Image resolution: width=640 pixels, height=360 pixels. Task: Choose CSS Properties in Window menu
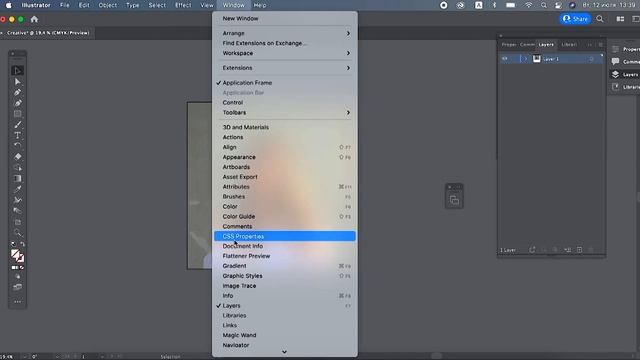[x=285, y=236]
